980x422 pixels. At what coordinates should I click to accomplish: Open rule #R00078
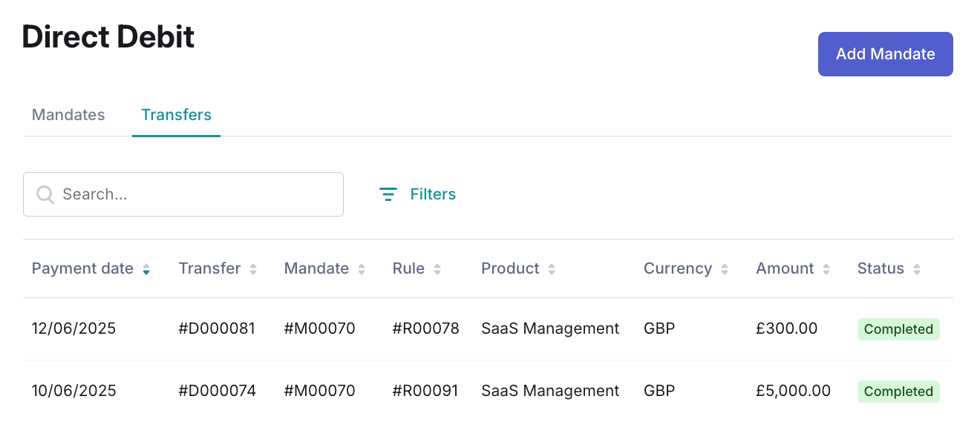coord(426,329)
